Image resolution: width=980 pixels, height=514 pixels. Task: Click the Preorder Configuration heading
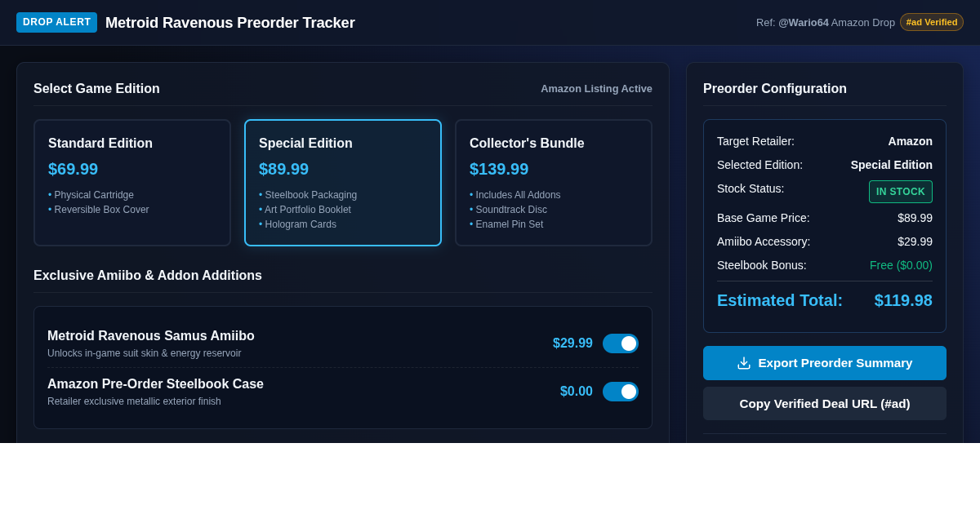click(x=775, y=89)
